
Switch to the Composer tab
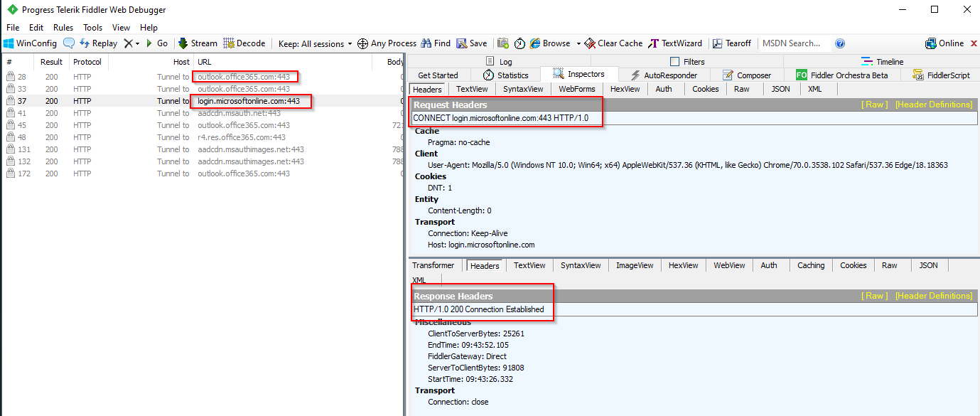pyautogui.click(x=748, y=75)
